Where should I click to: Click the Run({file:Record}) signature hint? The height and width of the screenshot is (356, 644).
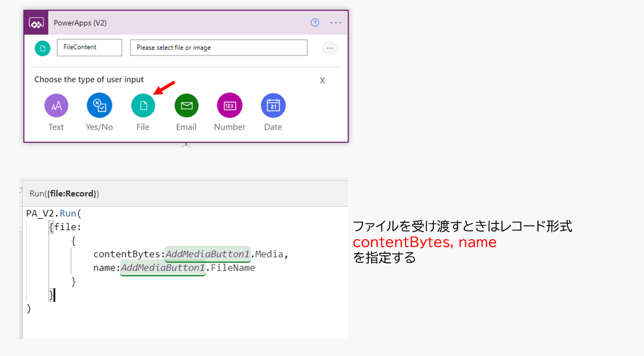pos(64,194)
